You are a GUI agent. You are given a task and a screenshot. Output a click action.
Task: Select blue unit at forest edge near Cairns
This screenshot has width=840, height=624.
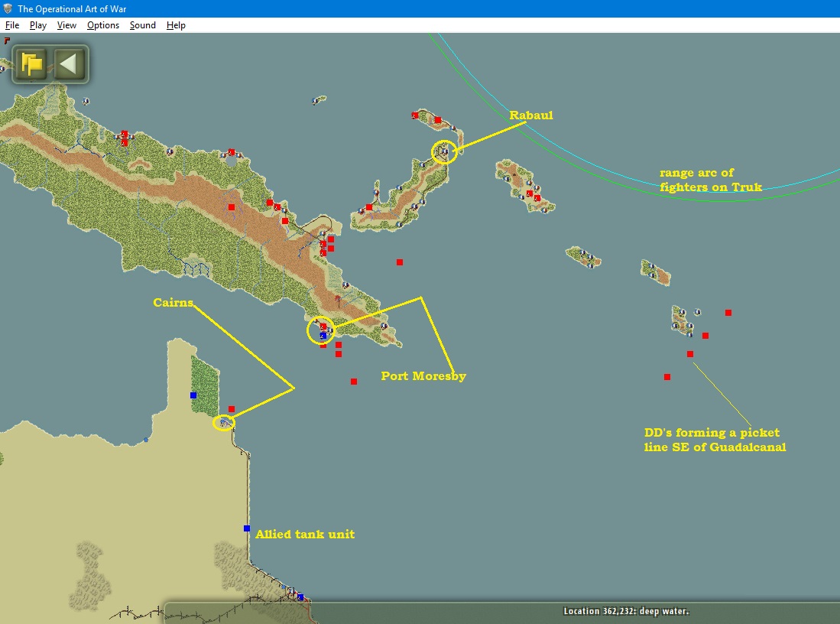[193, 395]
